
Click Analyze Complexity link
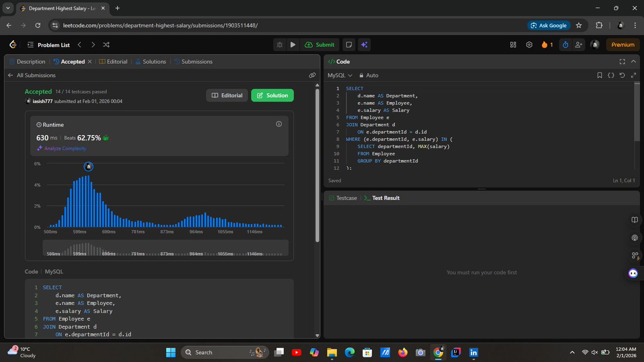61,148
